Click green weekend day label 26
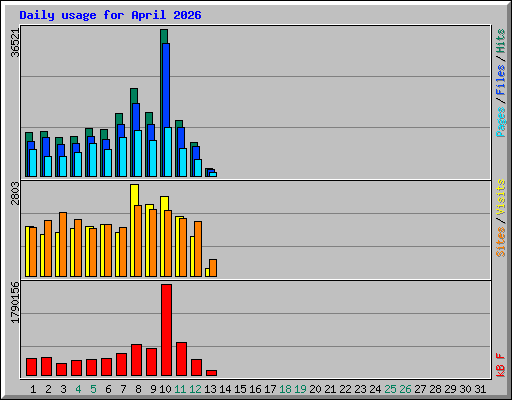The width and height of the screenshot is (512, 400). click(405, 389)
